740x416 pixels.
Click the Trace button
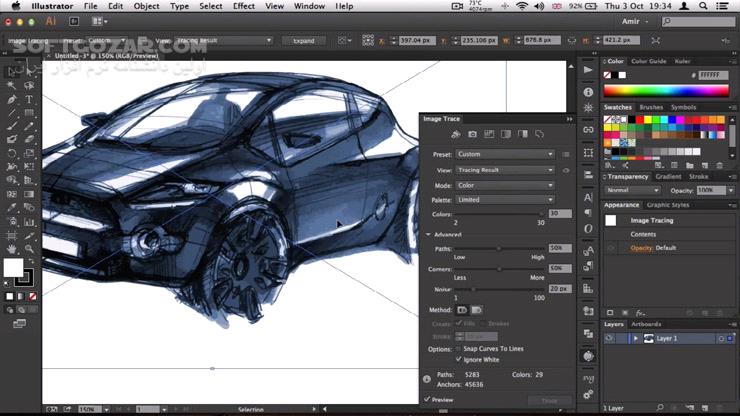coord(549,400)
